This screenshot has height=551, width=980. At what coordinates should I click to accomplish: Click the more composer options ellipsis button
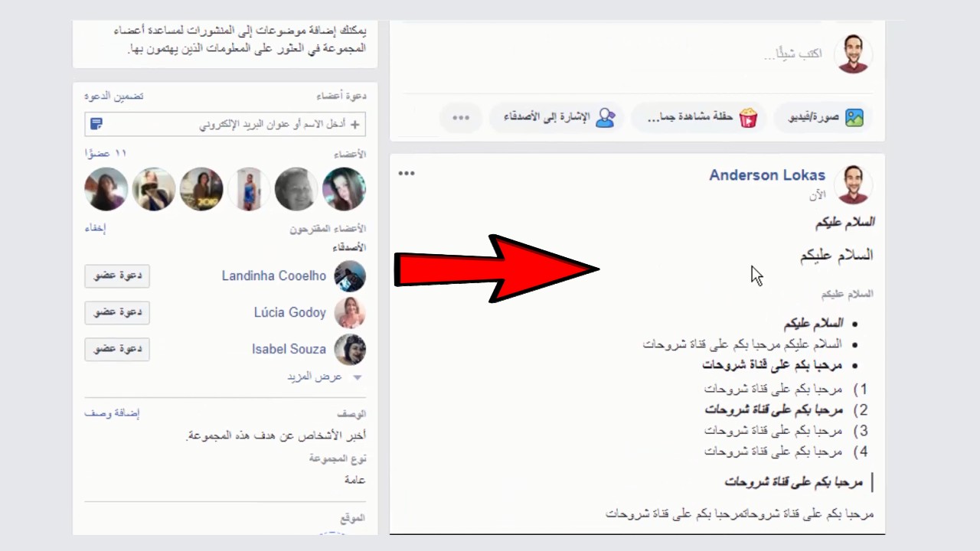point(461,118)
